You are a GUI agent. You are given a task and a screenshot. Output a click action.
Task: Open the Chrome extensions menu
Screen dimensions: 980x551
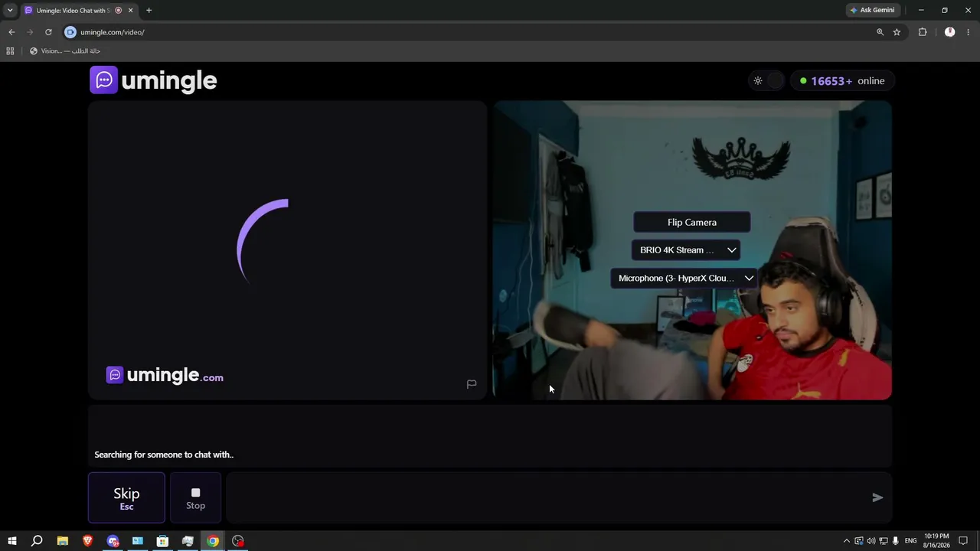click(922, 32)
